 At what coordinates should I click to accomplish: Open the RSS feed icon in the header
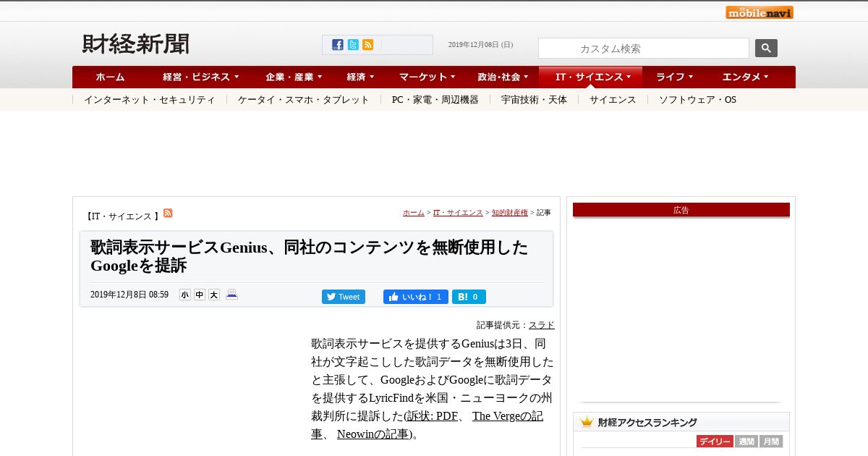point(367,45)
